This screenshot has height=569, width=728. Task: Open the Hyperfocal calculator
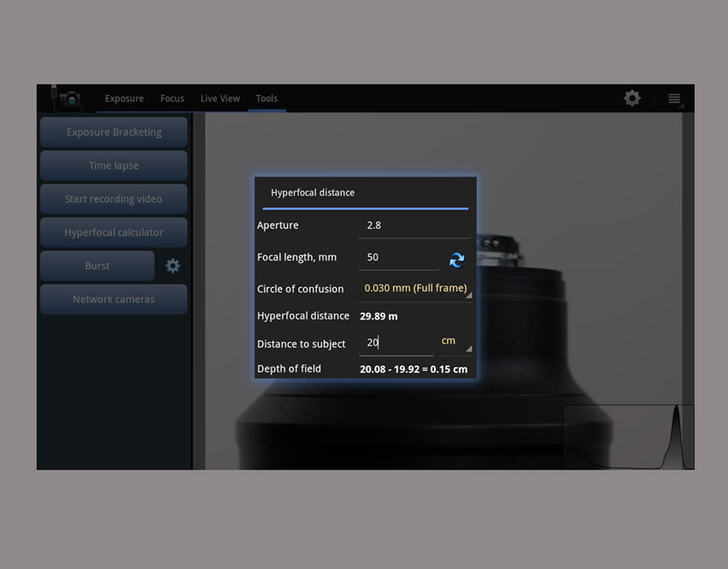(x=113, y=232)
